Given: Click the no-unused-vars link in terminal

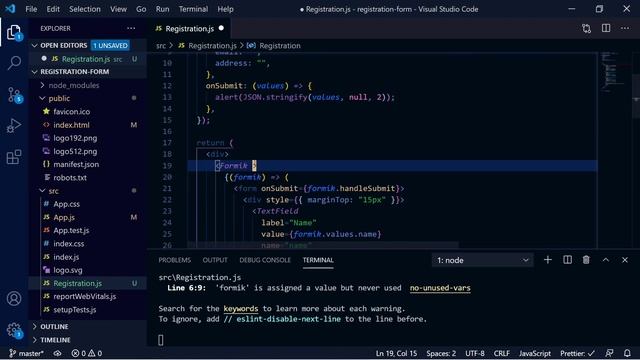Looking at the screenshot, I should tap(440, 288).
